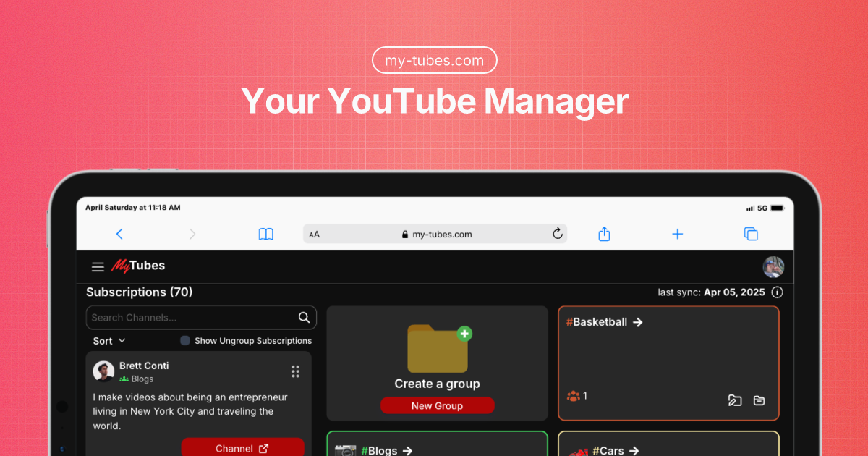Open Brett Conti's Channel link
This screenshot has height=456, width=868.
tap(242, 447)
